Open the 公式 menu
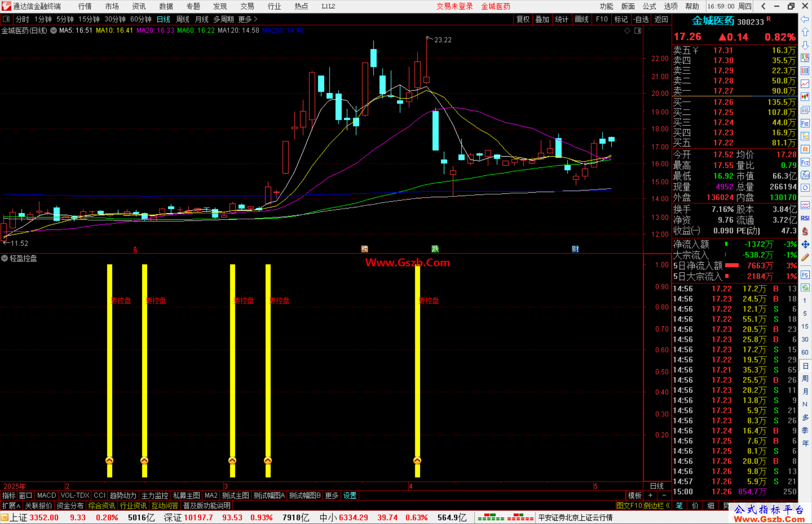The image size is (812, 524). point(649,6)
